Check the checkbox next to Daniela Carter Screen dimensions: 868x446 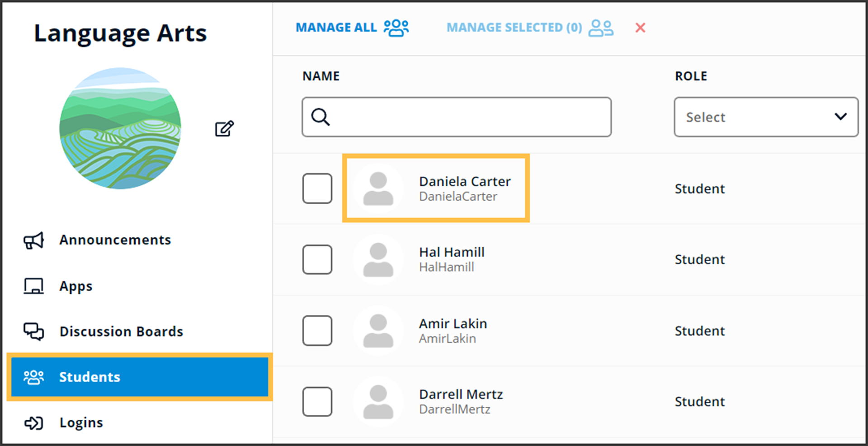tap(317, 188)
